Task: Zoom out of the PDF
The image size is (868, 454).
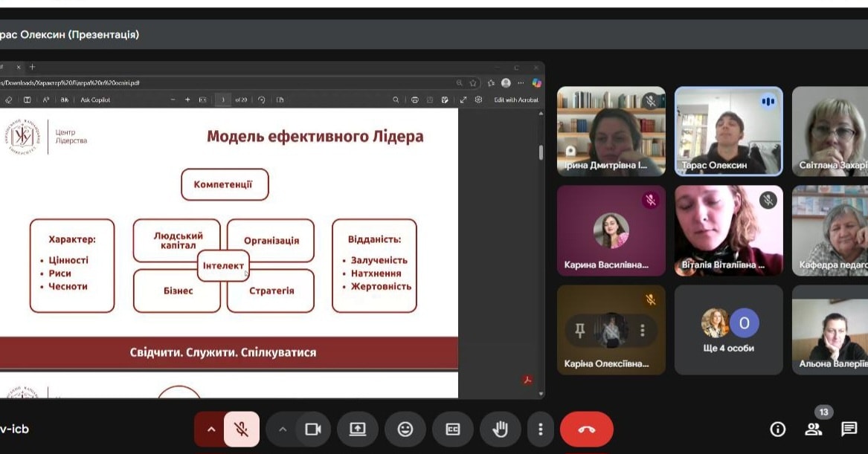Action: (x=173, y=100)
